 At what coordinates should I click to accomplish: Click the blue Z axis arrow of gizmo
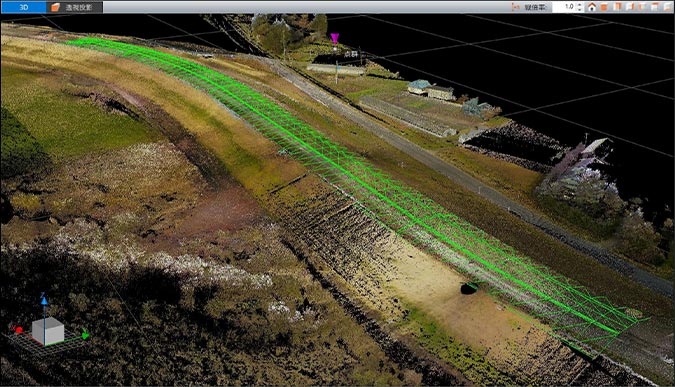[x=44, y=300]
